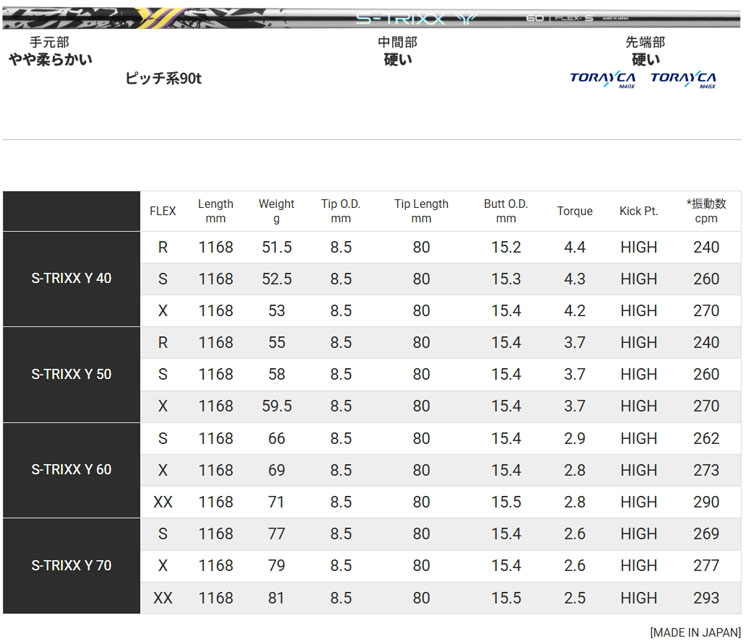The height and width of the screenshot is (643, 750).
Task: Click weight value 58
Action: [x=276, y=374]
